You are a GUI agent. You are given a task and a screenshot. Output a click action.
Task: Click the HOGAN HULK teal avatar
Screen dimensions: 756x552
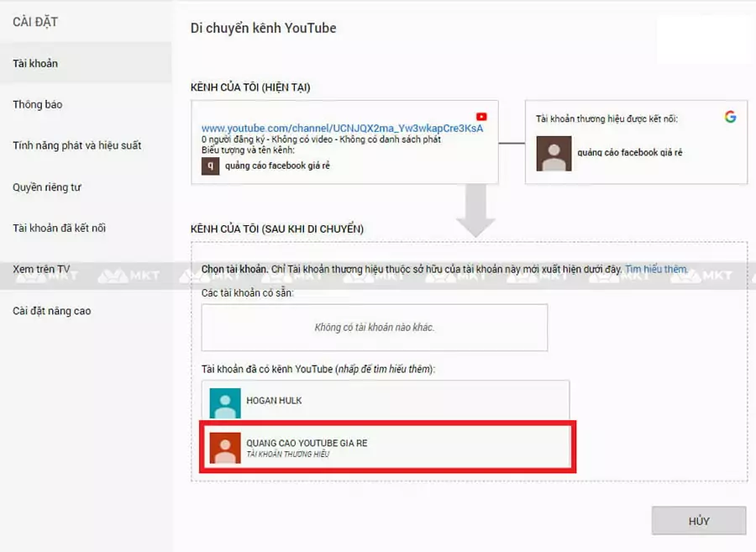(x=225, y=403)
